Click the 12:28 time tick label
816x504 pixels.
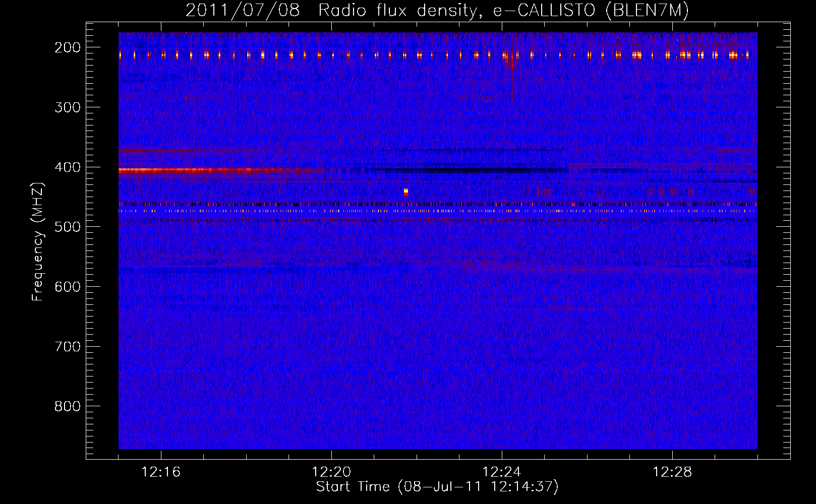tap(672, 472)
